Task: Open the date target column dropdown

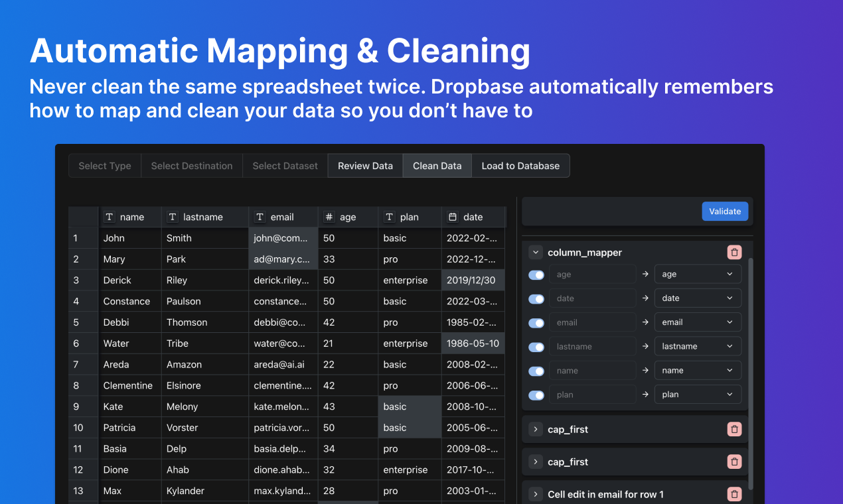Action: point(698,298)
